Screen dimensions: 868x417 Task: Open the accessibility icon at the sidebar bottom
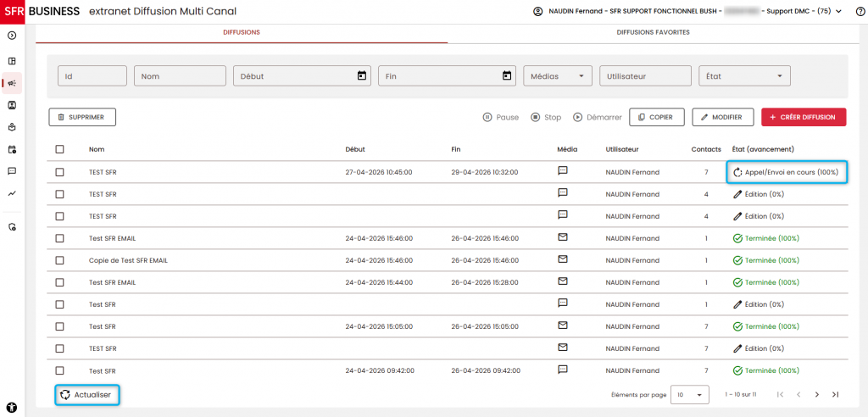point(12,406)
